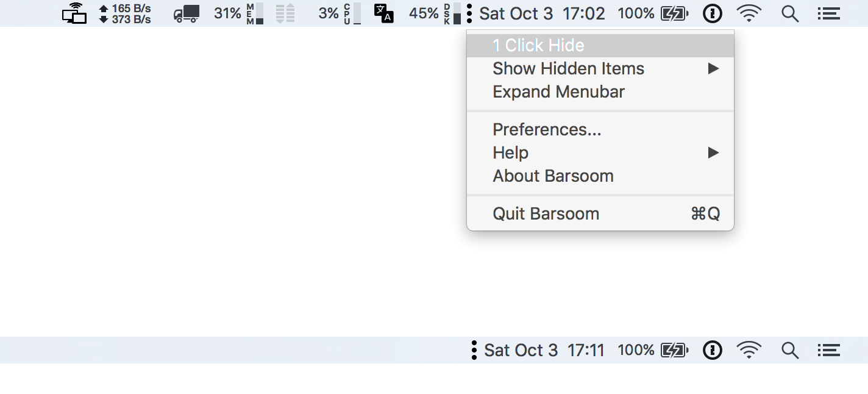Click the Barsoom three-dot icon in top menubar
Image resolution: width=868 pixels, height=394 pixels.
pos(469,13)
